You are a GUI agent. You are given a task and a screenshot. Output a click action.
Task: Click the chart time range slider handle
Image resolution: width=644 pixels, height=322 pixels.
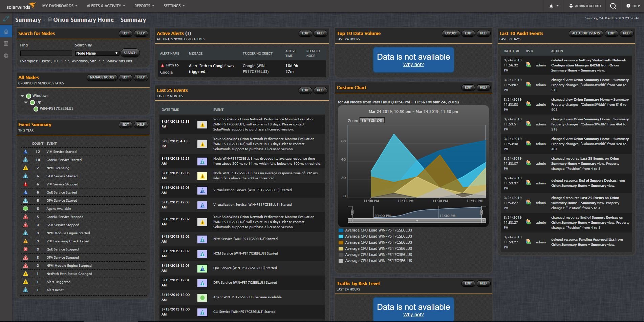(417, 220)
